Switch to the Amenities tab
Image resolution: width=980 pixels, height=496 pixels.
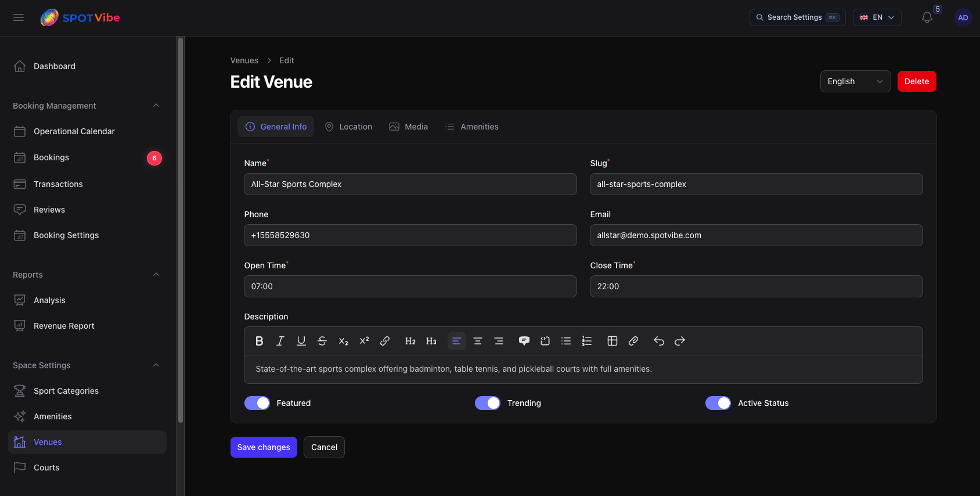coord(472,127)
